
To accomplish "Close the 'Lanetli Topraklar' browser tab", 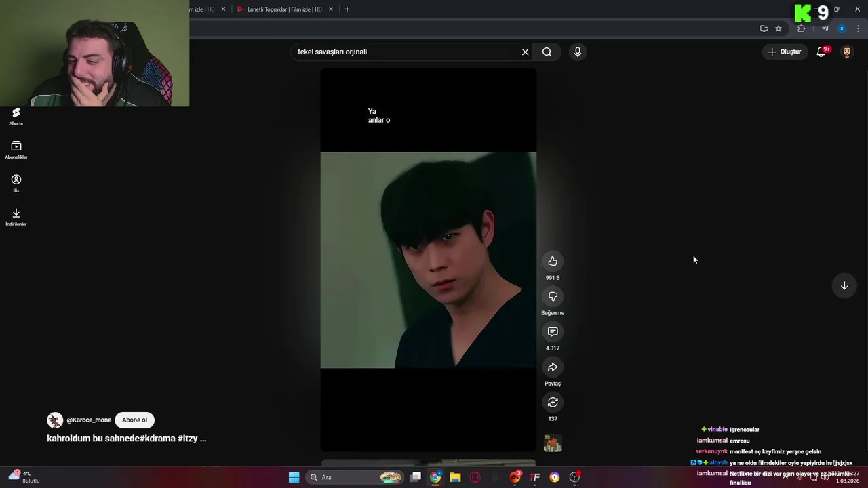I will pos(331,9).
